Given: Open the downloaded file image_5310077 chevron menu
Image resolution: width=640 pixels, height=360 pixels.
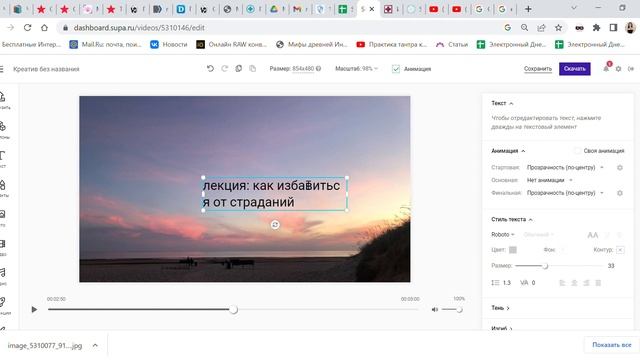Looking at the screenshot, I should pyautogui.click(x=95, y=345).
